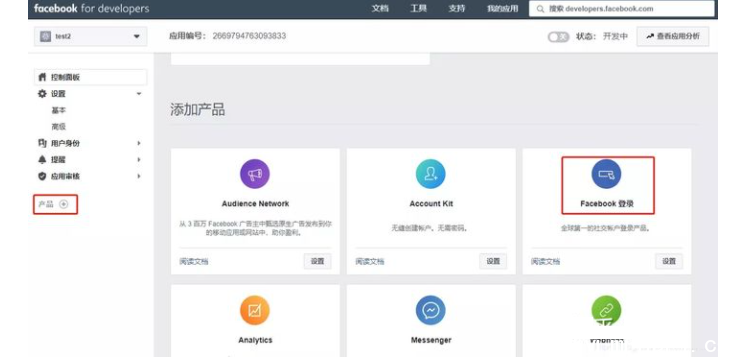Click 设置 button on Facebook 登录 card
This screenshot has width=748, height=360.
tap(669, 261)
